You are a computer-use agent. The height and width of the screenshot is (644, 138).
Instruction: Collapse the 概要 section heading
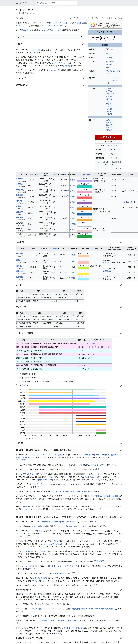[17, 44]
